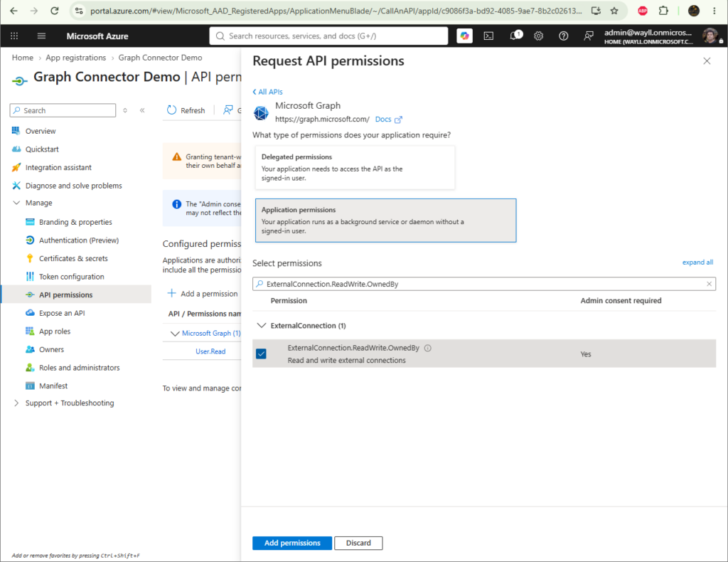Click the admin account profile picture
The image size is (728, 562).
tap(710, 36)
